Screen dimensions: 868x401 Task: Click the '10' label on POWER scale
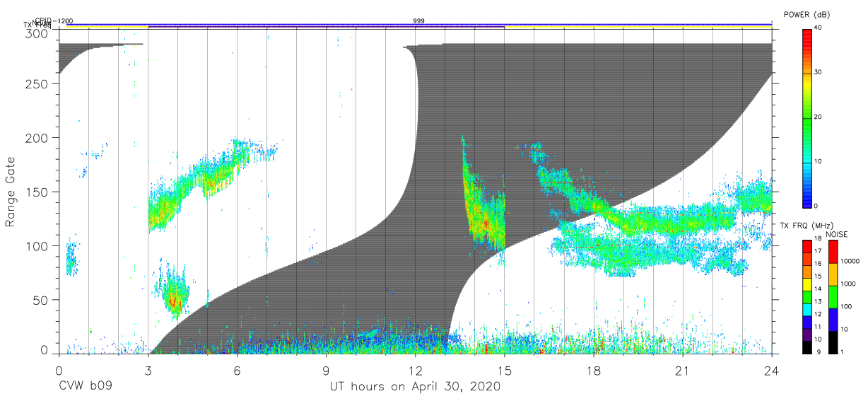(x=819, y=161)
